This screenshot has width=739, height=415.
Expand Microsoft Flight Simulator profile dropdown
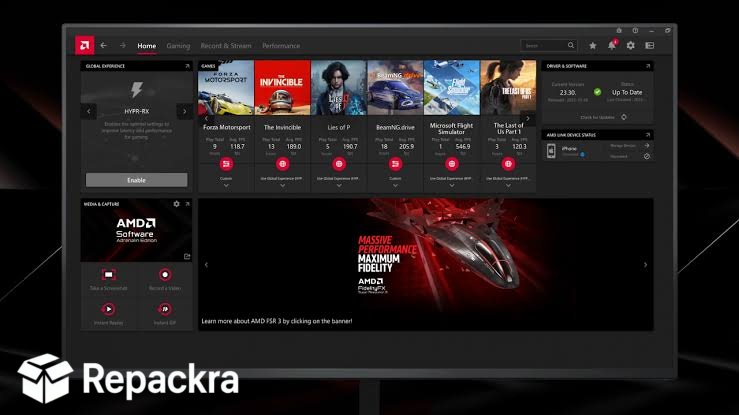[452, 186]
